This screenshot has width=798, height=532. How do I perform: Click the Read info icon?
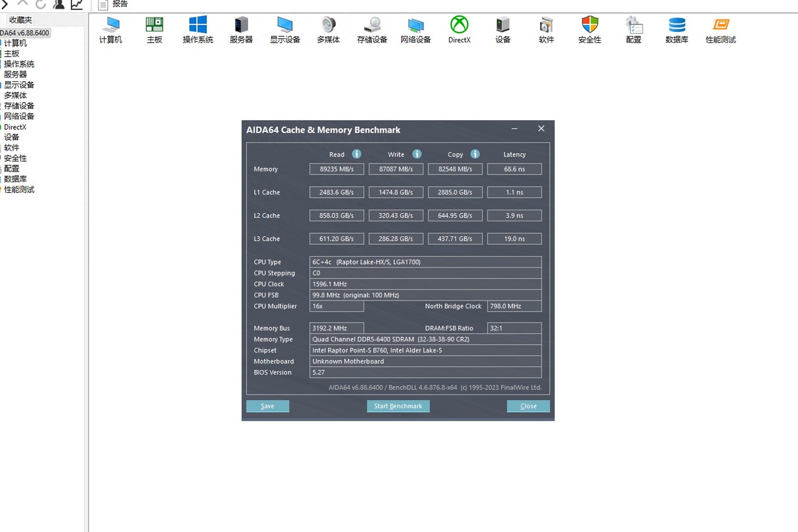coord(356,154)
